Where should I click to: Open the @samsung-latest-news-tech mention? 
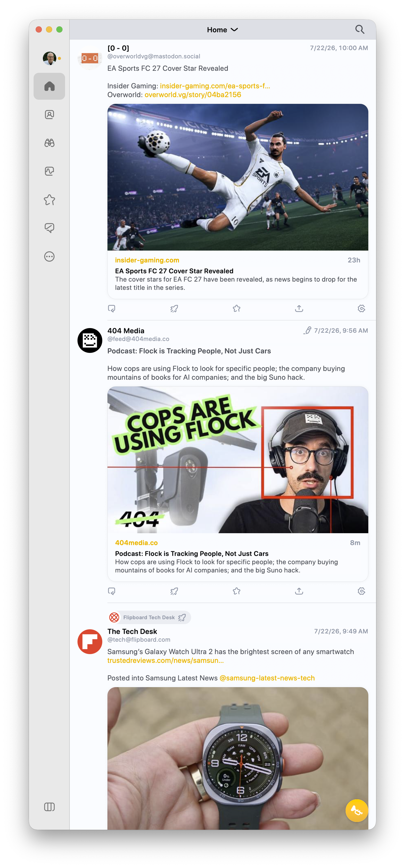click(x=267, y=678)
